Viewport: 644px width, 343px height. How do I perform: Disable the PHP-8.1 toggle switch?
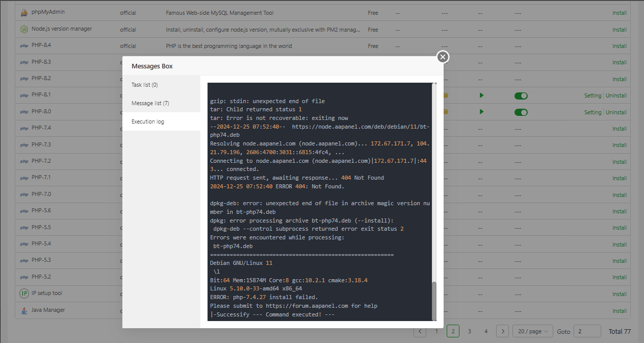(521, 95)
